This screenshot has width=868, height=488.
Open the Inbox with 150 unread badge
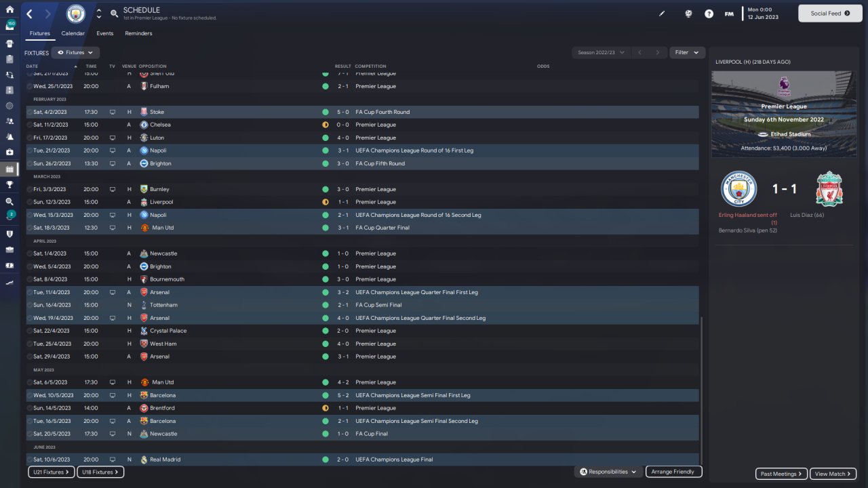[9, 26]
